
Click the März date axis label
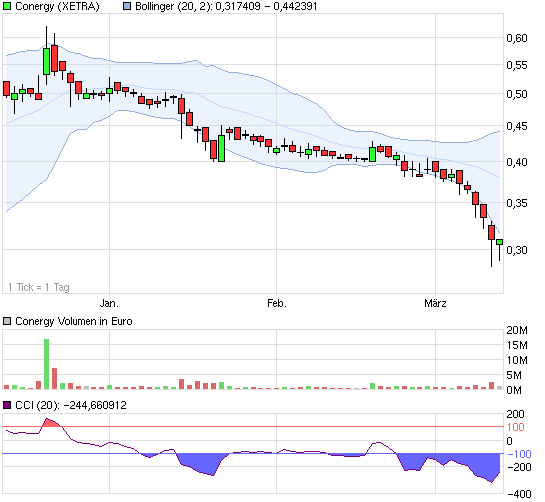(435, 303)
